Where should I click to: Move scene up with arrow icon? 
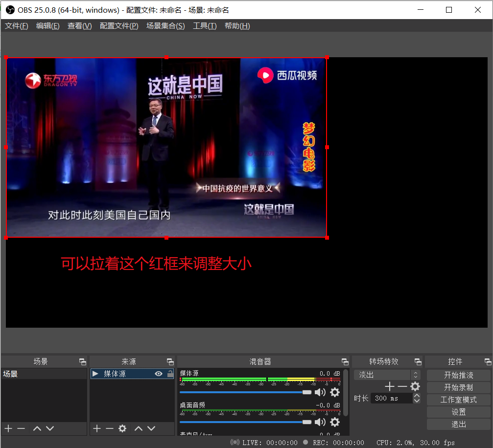[x=37, y=428]
